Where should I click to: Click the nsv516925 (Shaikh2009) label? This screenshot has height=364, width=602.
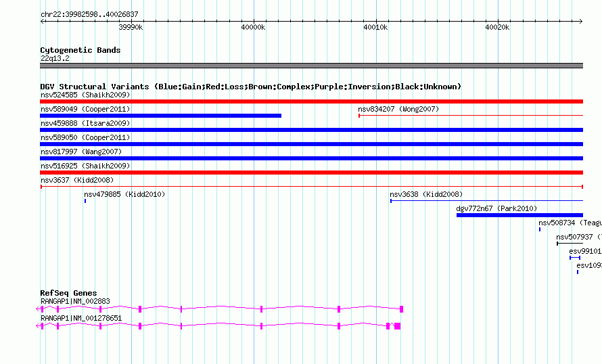(85, 166)
